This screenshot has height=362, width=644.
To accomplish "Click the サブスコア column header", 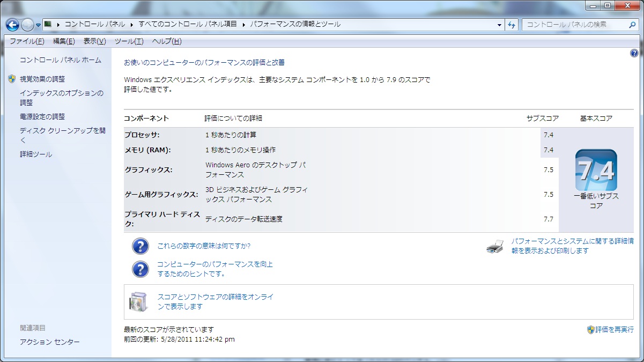I will click(x=543, y=118).
